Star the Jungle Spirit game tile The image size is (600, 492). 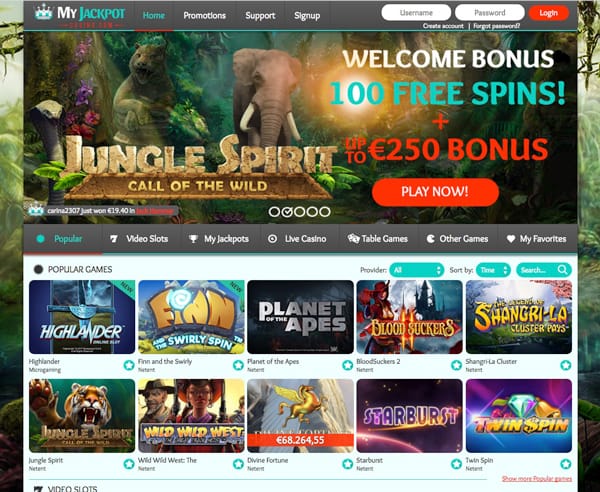coord(129,464)
